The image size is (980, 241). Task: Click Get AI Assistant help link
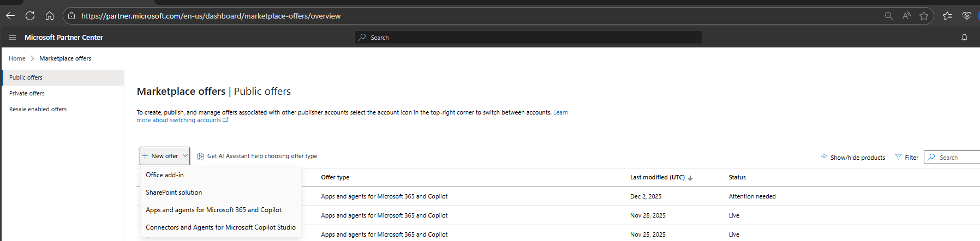coord(257,156)
